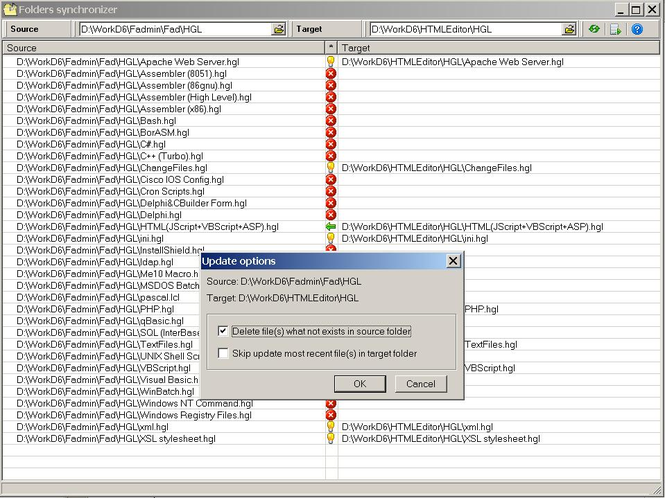Select source row Delphi.hgl
Screen dimensions: 665x498
(x=99, y=215)
